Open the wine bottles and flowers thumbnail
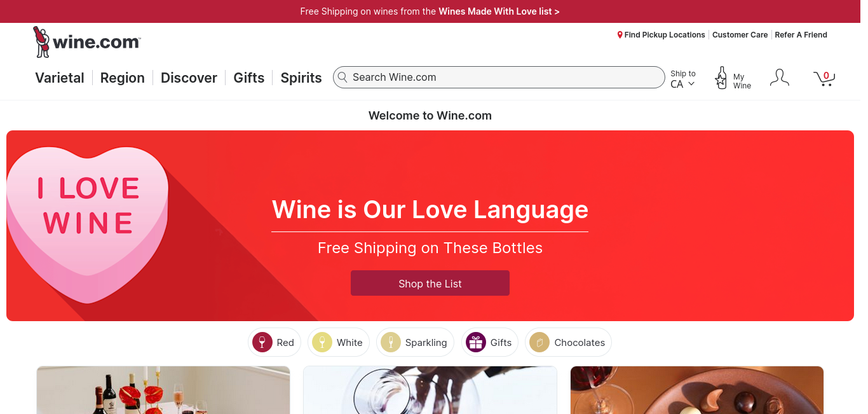868x414 pixels. [x=163, y=390]
